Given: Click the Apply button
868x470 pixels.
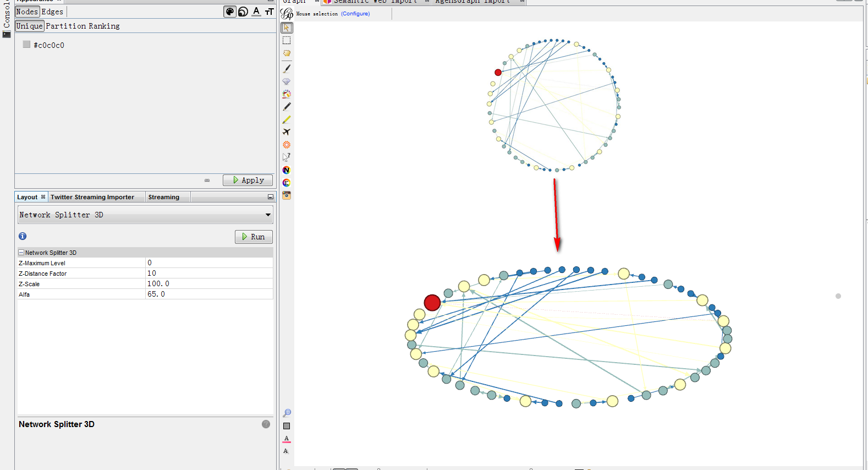Looking at the screenshot, I should (x=248, y=180).
